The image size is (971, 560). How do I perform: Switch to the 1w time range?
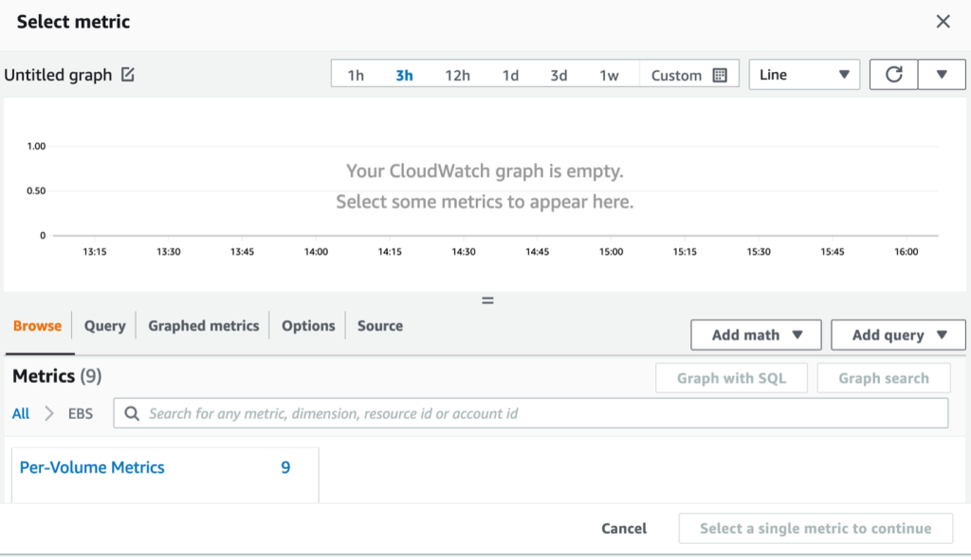point(610,74)
